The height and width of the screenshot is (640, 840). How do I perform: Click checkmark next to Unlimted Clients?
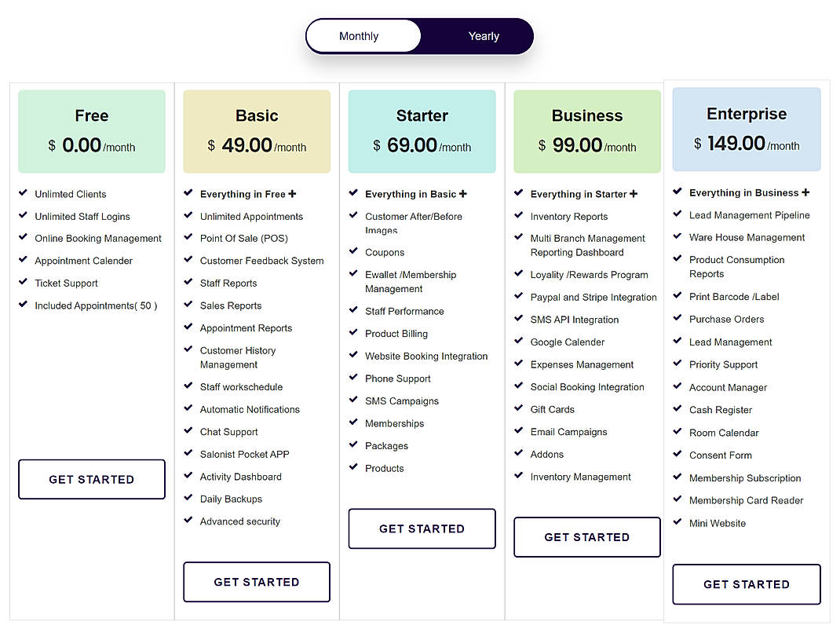coord(23,193)
